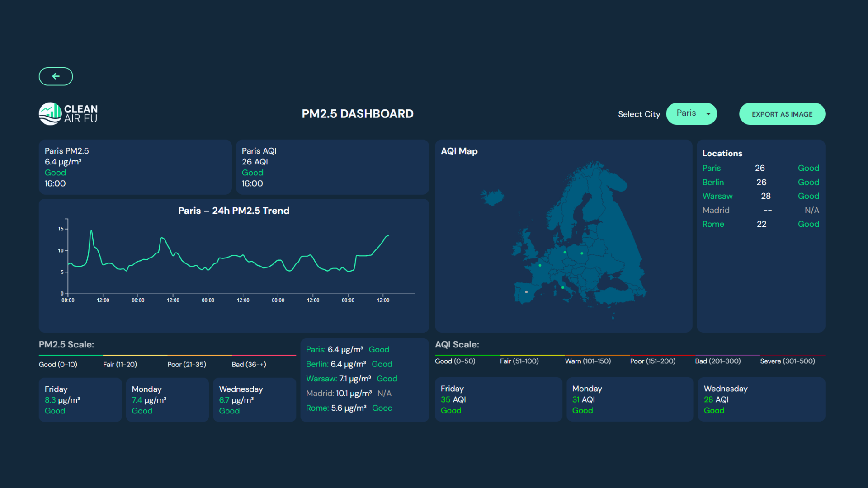This screenshot has width=868, height=488.
Task: Click the Madrid dot on AQI map
Action: pyautogui.click(x=526, y=292)
